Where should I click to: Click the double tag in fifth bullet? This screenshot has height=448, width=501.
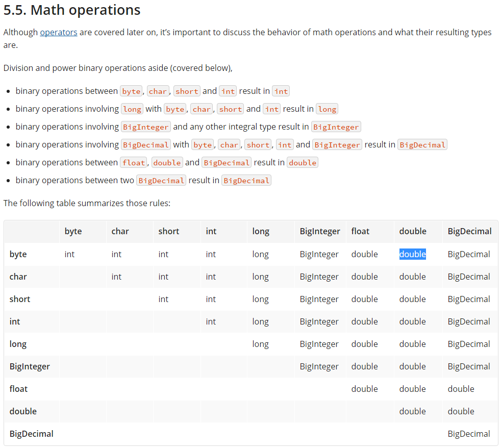point(167,162)
